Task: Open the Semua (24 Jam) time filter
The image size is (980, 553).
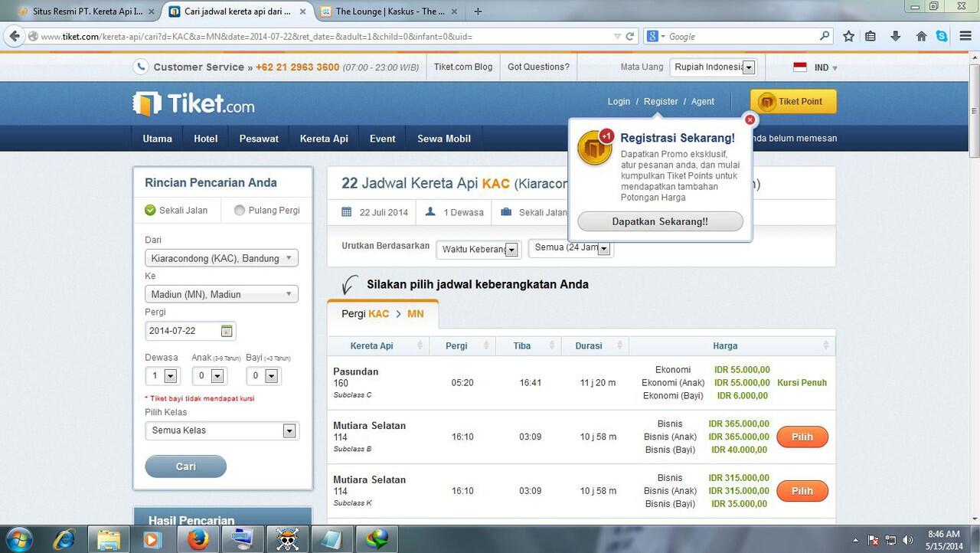Action: pyautogui.click(x=570, y=248)
